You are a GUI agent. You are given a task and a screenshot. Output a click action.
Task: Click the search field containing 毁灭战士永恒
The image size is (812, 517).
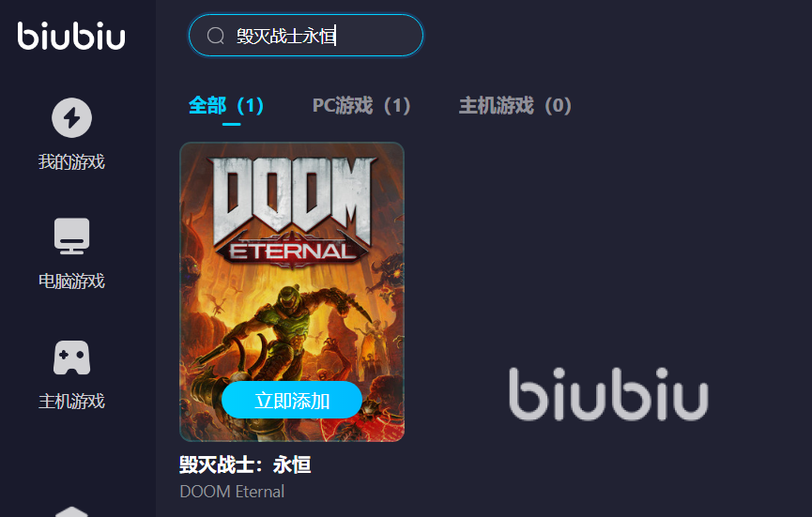(305, 36)
